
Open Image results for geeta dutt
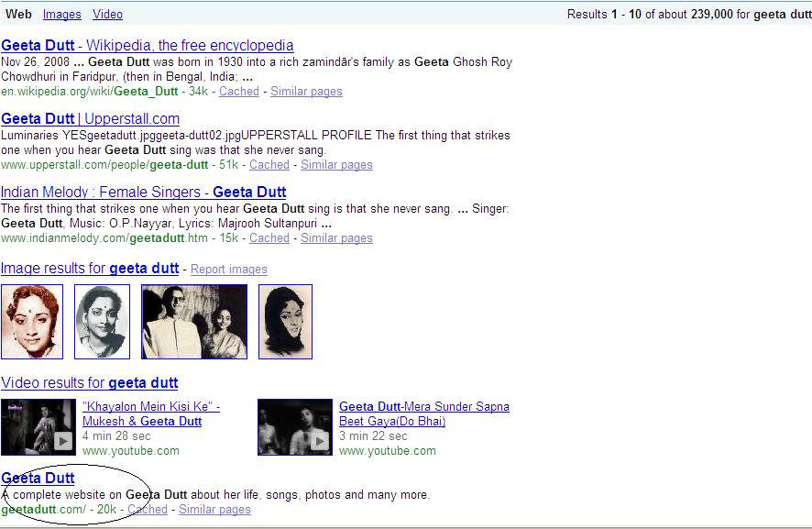[x=90, y=269]
